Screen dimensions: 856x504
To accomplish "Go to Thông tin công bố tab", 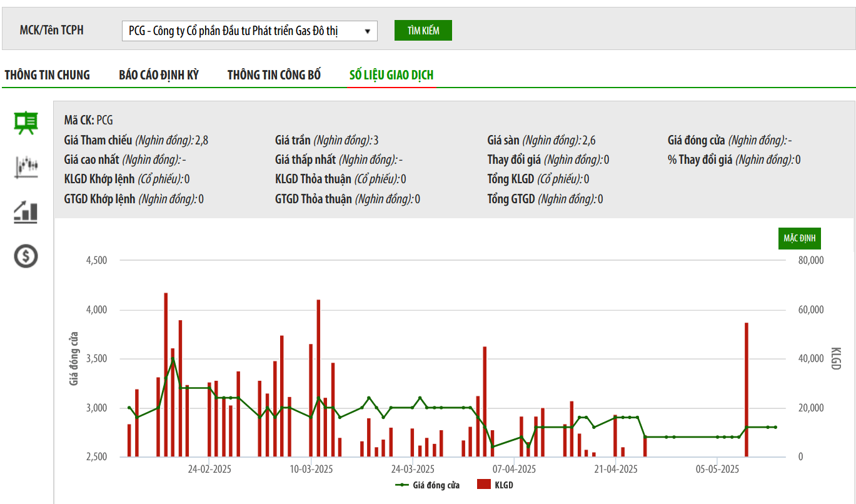I will tap(274, 75).
